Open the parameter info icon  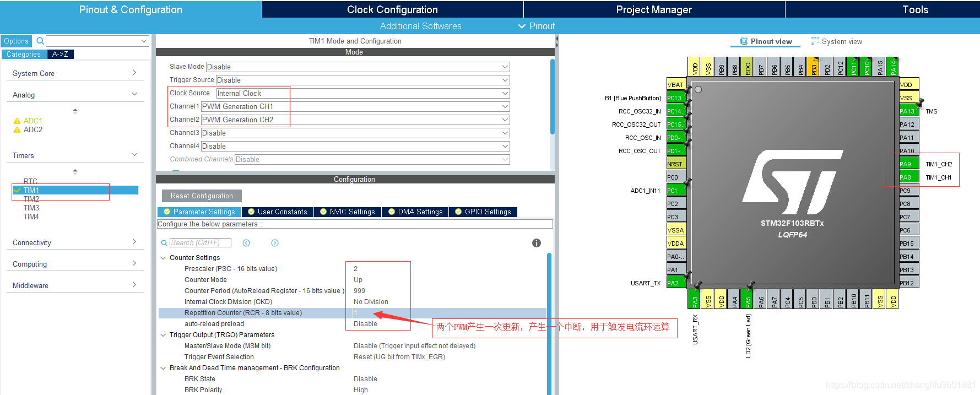click(537, 243)
